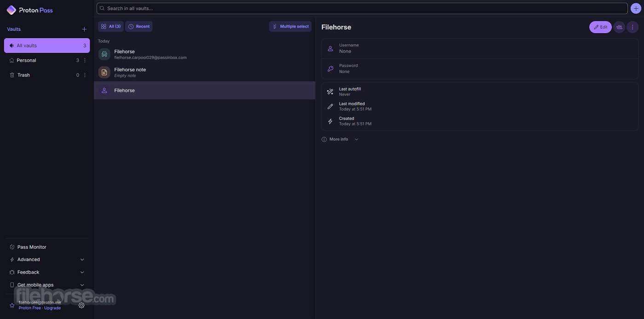Click the Proton Pass logo

(x=30, y=10)
